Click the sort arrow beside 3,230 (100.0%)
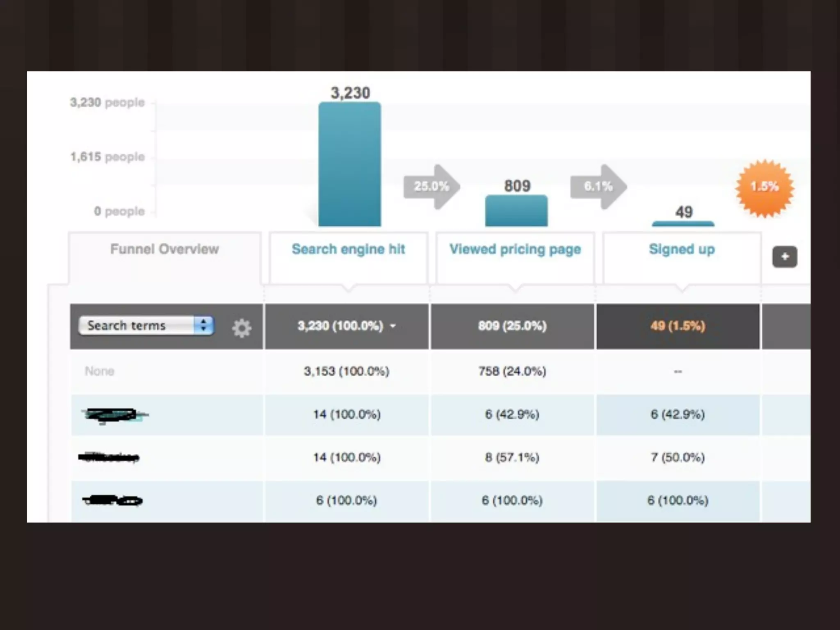Image resolution: width=840 pixels, height=630 pixels. 393,326
